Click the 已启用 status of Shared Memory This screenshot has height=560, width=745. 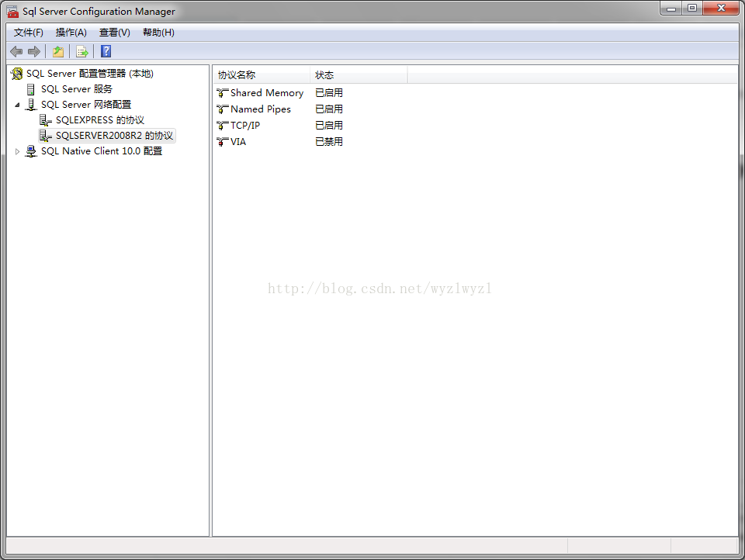pos(329,93)
